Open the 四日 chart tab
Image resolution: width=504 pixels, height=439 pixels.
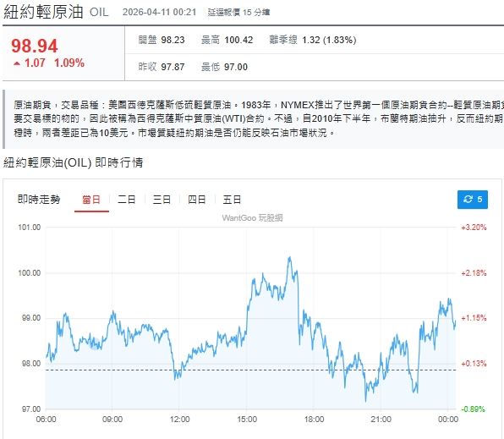[196, 200]
